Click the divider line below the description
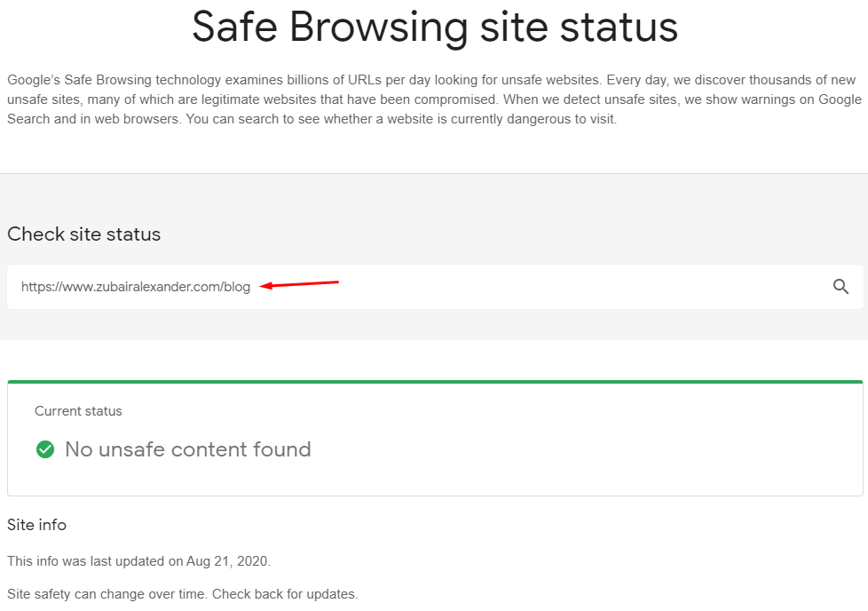This screenshot has width=868, height=611. pyautogui.click(x=434, y=173)
